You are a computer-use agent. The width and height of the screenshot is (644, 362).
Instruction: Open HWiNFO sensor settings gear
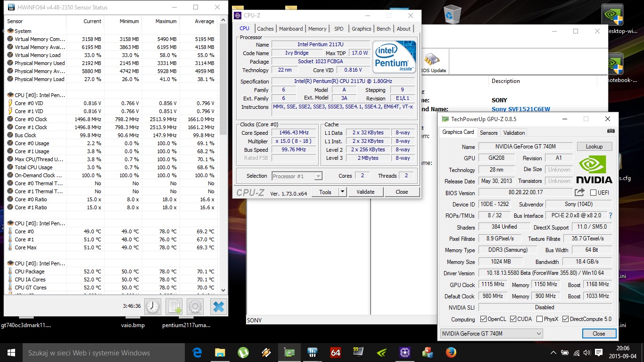195,306
